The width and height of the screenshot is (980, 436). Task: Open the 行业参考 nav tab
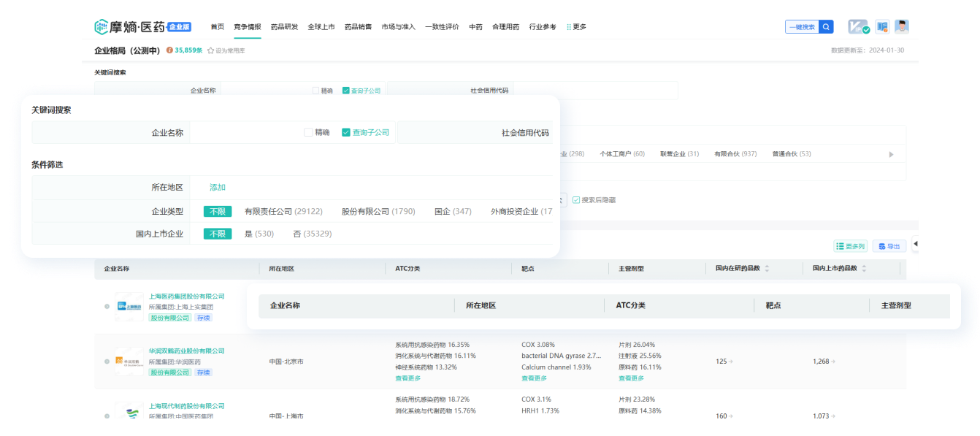[x=543, y=27]
